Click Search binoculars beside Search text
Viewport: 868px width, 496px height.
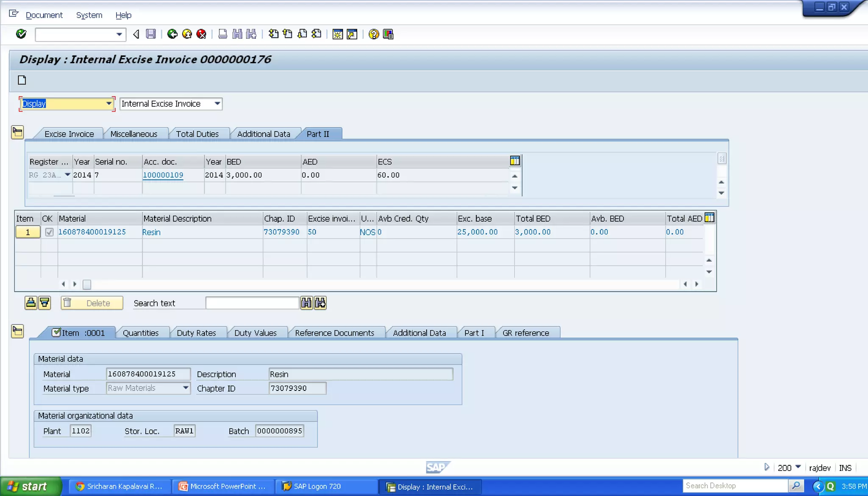pyautogui.click(x=306, y=303)
